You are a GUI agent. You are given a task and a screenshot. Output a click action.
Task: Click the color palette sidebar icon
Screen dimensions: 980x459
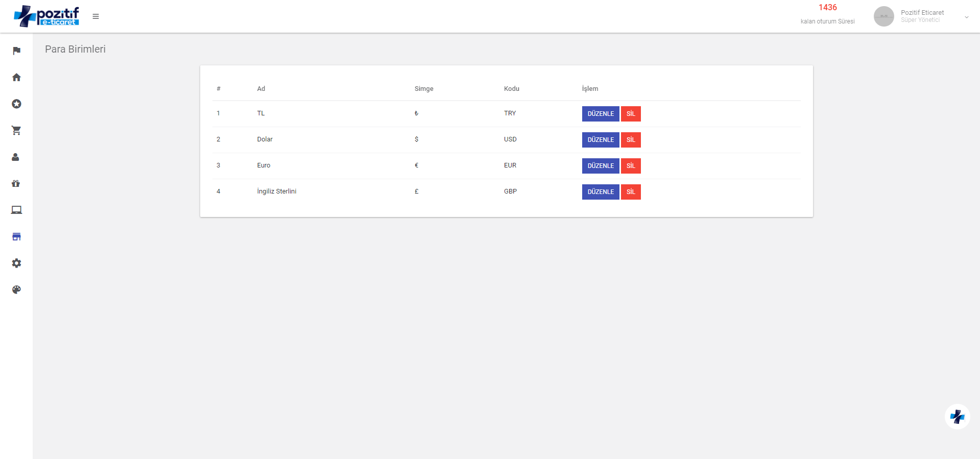point(16,289)
